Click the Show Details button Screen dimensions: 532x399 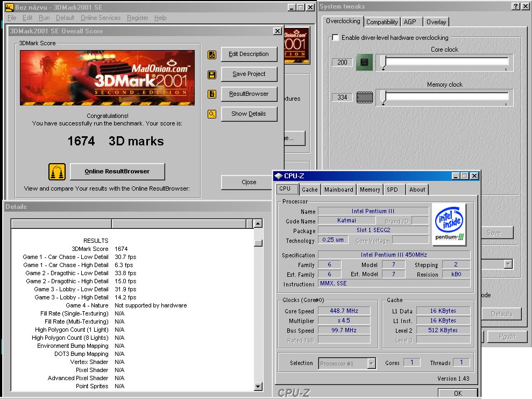coord(249,114)
